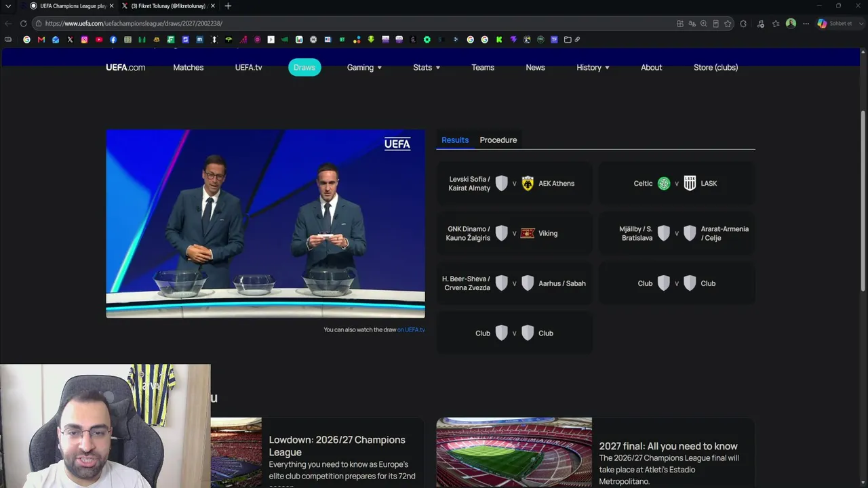Add page to favorites with star icon
868x488 pixels.
728,24
